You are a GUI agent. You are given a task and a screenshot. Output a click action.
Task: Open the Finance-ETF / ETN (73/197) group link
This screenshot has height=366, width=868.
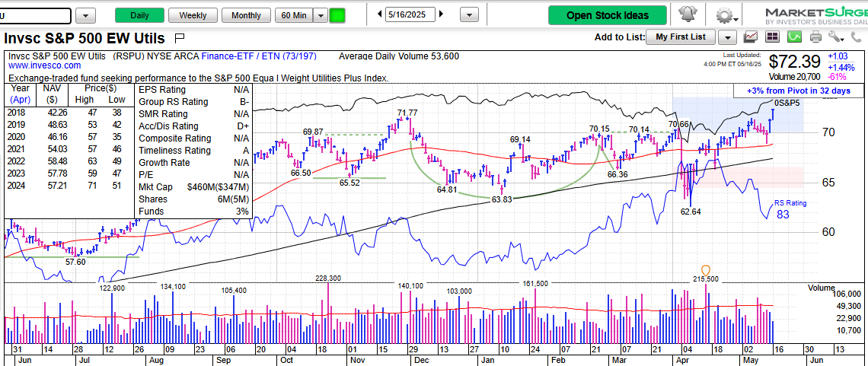click(x=257, y=56)
